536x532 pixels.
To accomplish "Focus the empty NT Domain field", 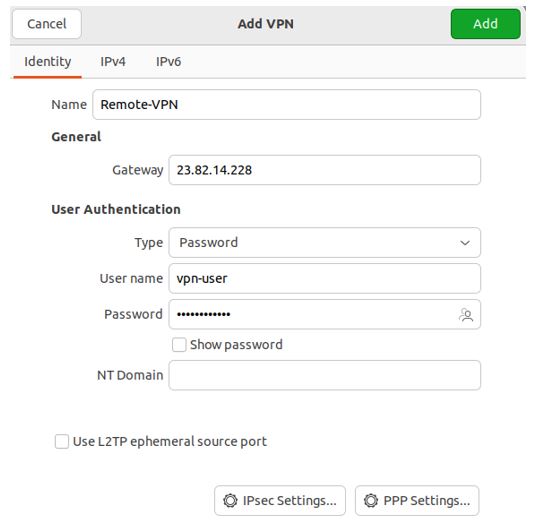I will 324,375.
